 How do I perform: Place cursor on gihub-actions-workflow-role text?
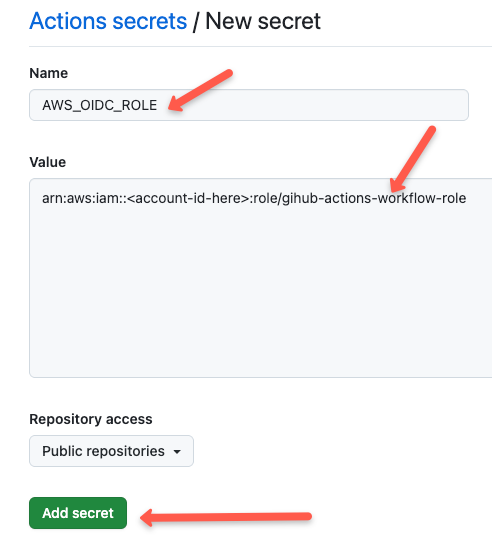pyautogui.click(x=374, y=198)
